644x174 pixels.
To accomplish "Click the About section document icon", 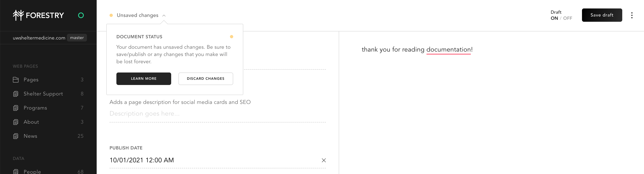I will (x=16, y=122).
